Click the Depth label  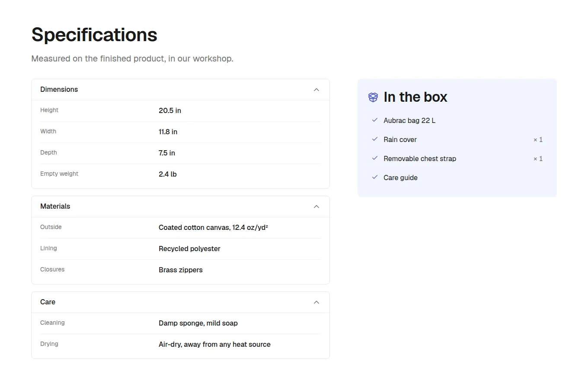pos(48,152)
